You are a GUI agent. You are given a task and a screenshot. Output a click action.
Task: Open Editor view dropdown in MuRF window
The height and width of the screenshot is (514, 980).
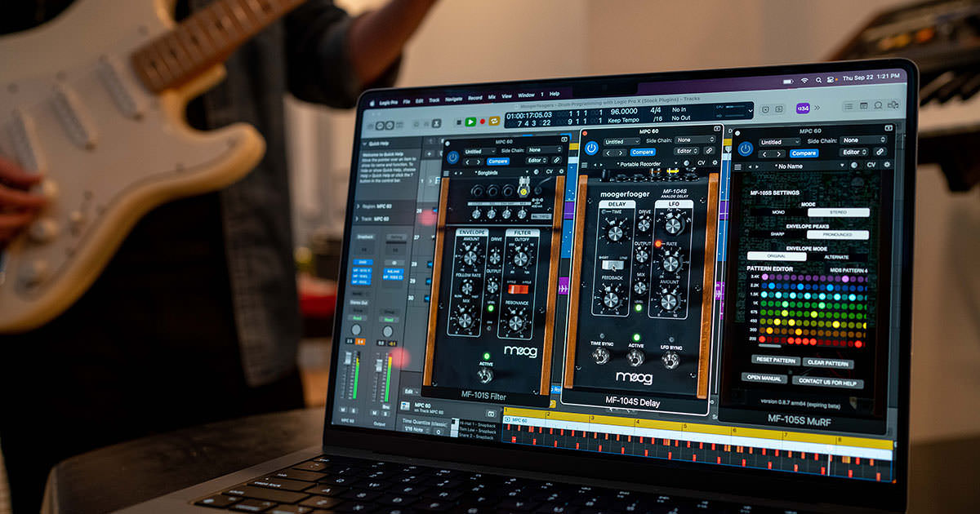853,153
